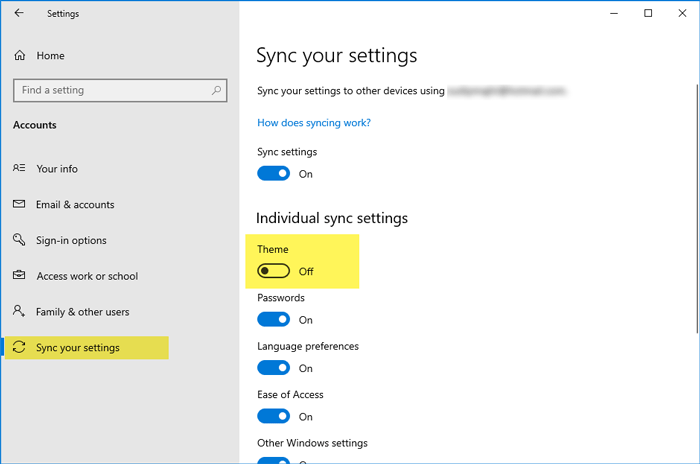Maximize the Settings window
Viewport: 700px width, 464px height.
(648, 13)
